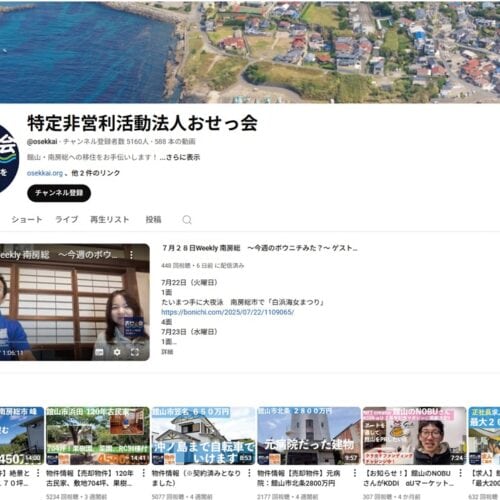
Task: Click the @osekkai handle text
Action: click(x=42, y=141)
